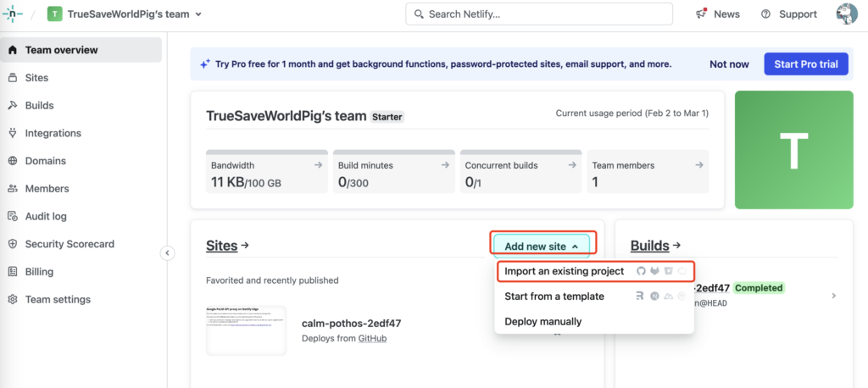The width and height of the screenshot is (868, 388).
Task: Open the calm-pothos-2edf47 site thumbnail
Action: tap(246, 330)
